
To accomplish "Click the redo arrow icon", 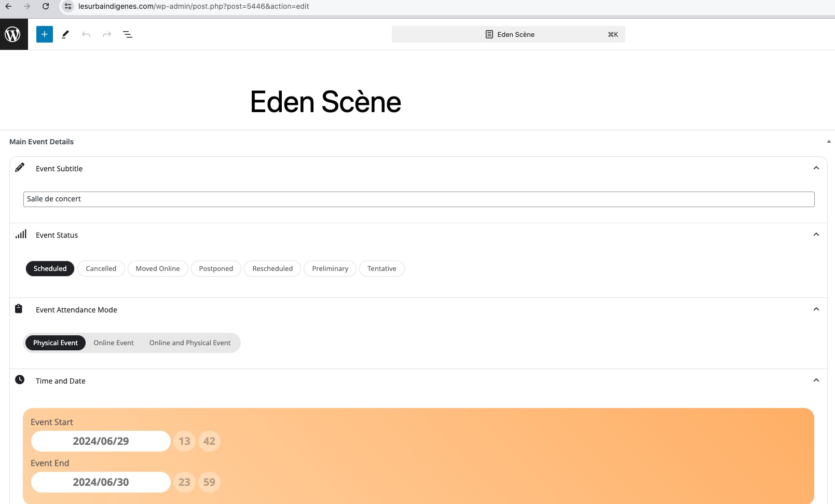I will click(x=107, y=34).
